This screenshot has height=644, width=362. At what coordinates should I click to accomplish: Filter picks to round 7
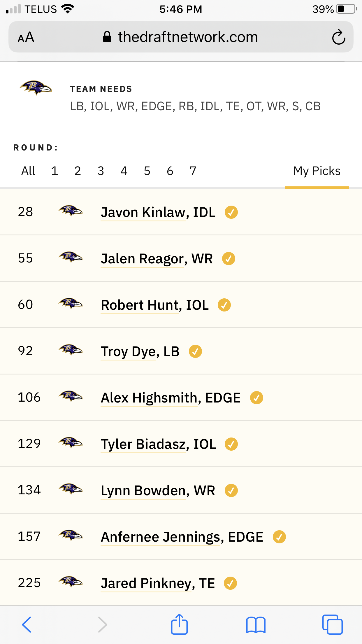click(x=193, y=171)
